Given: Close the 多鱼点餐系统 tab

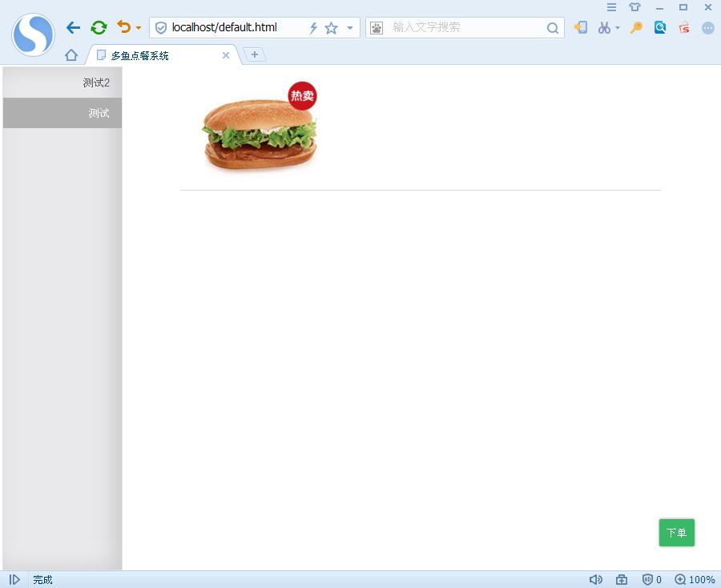Looking at the screenshot, I should 226,55.
